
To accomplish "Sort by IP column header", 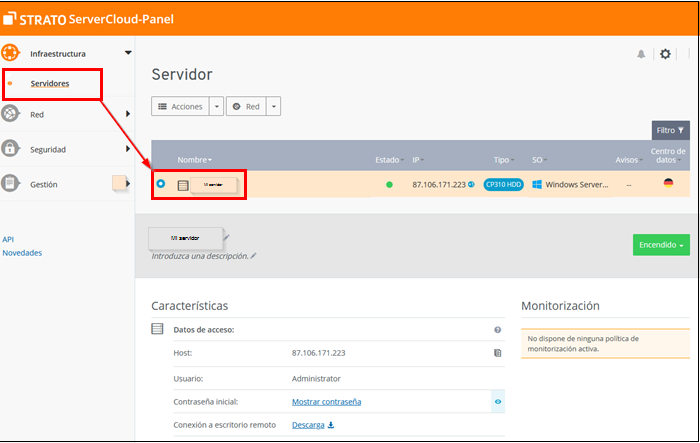I will [418, 160].
